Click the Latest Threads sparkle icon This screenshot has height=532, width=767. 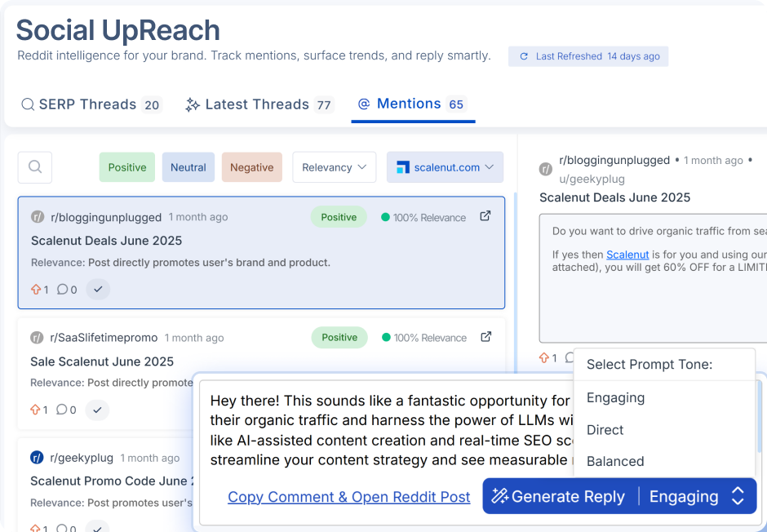(x=193, y=104)
